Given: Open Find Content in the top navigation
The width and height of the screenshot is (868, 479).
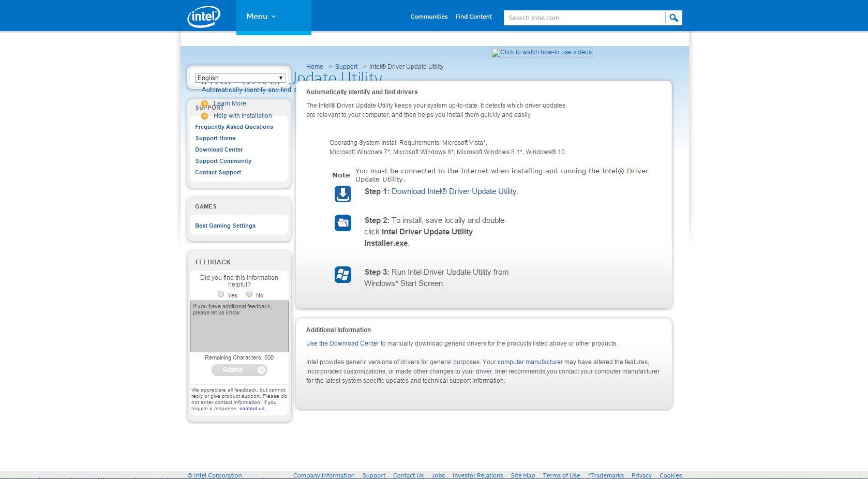Looking at the screenshot, I should [473, 17].
